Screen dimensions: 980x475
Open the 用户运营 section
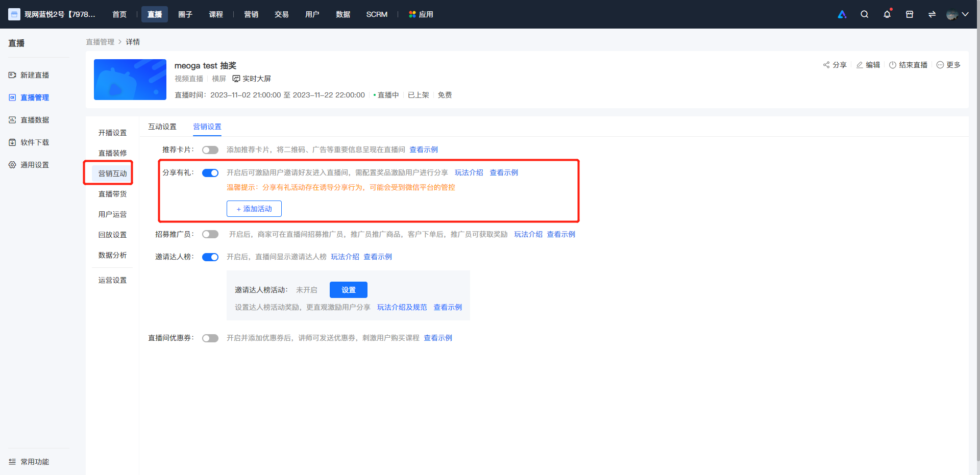click(x=112, y=214)
